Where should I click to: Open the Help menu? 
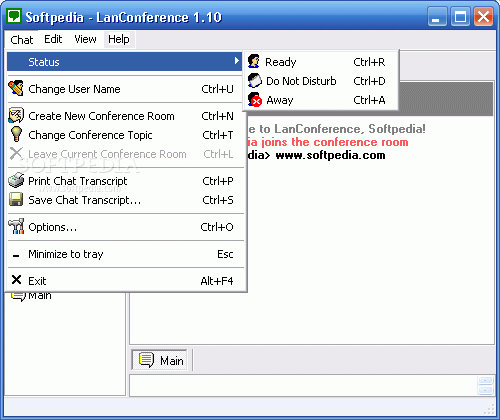tap(119, 39)
